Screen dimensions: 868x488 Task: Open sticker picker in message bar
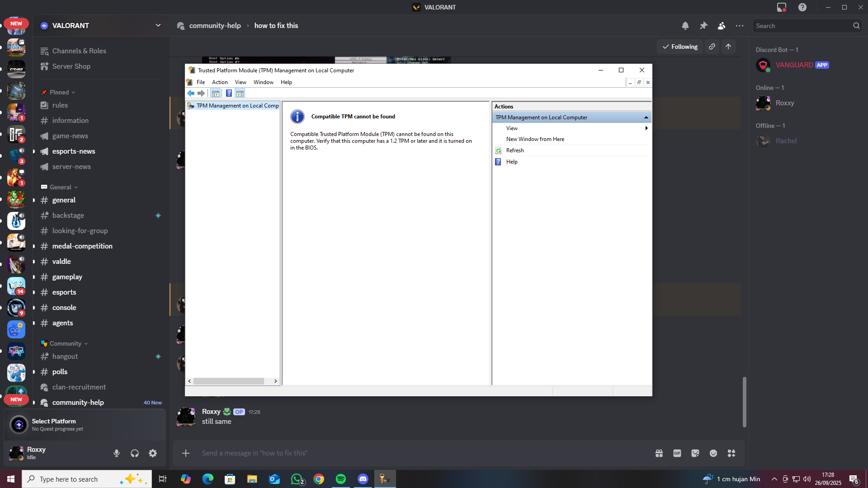pyautogui.click(x=695, y=453)
